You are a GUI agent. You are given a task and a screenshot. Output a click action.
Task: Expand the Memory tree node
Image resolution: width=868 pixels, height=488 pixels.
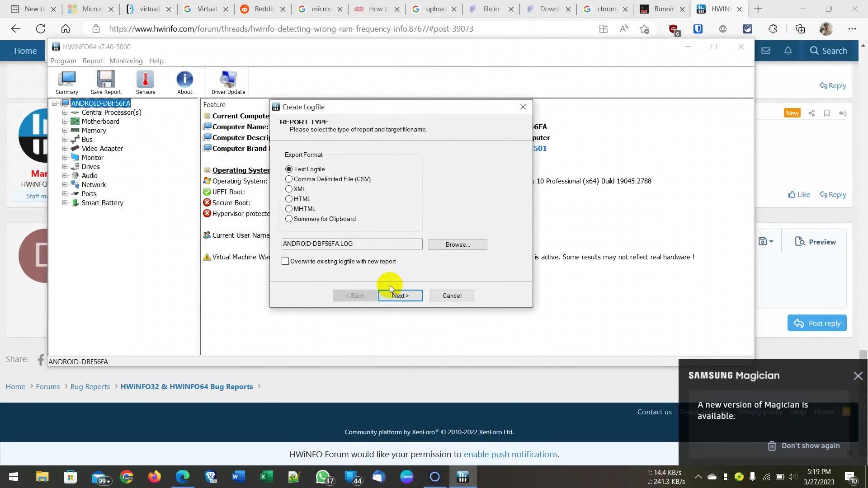tap(65, 130)
